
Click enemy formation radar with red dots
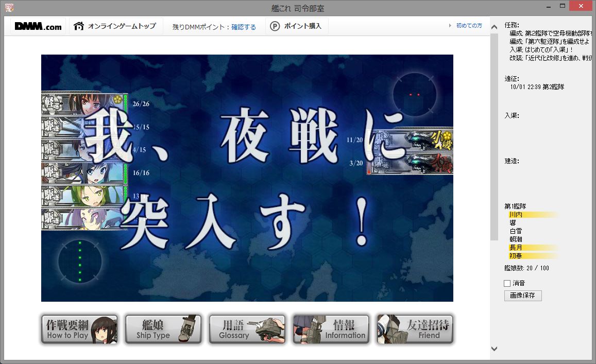tap(414, 95)
